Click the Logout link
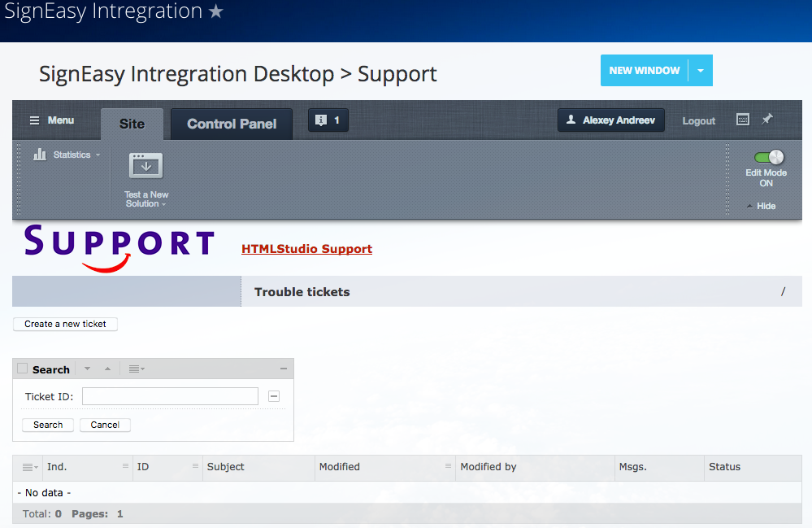812x528 pixels. point(698,120)
